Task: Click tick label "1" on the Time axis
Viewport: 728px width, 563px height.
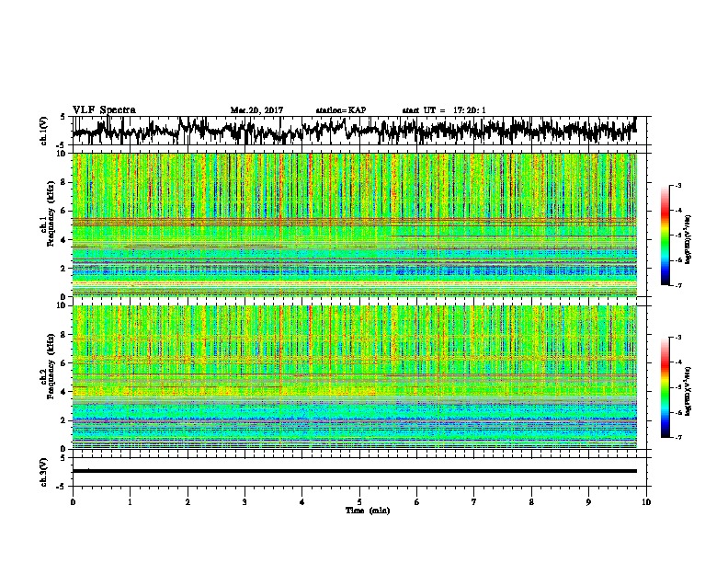Action: pos(130,502)
